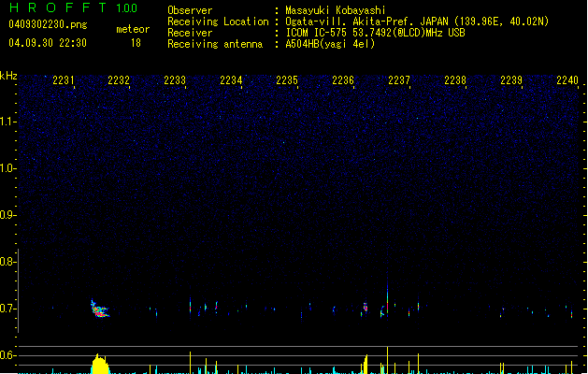Click the 0.9 kHz axis label
The image size is (588, 374).
click(7, 215)
